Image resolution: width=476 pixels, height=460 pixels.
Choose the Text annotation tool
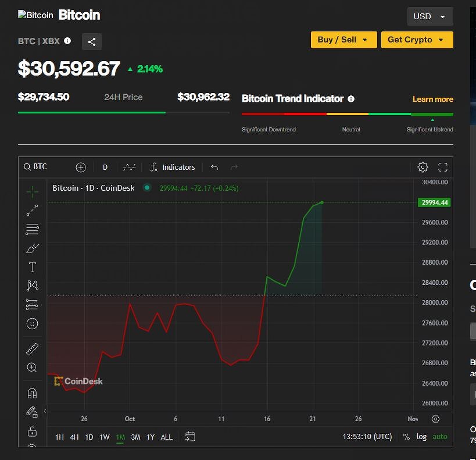[32, 266]
